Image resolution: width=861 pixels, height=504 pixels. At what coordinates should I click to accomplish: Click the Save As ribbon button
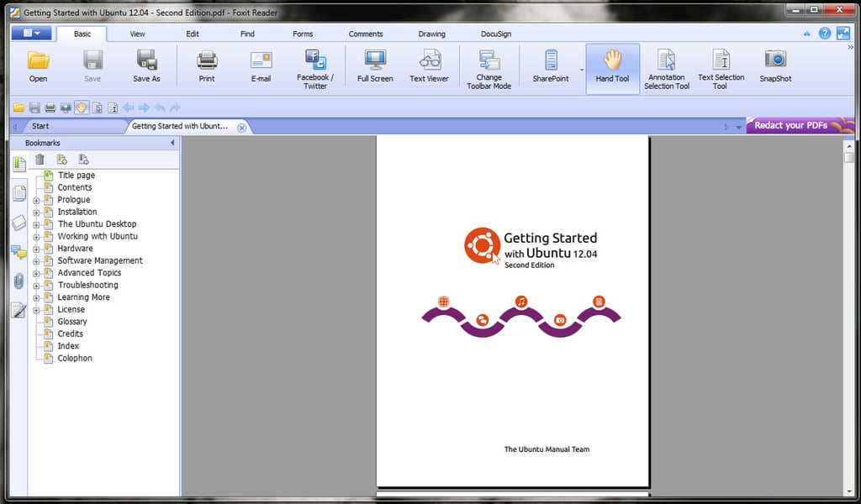pyautogui.click(x=146, y=66)
